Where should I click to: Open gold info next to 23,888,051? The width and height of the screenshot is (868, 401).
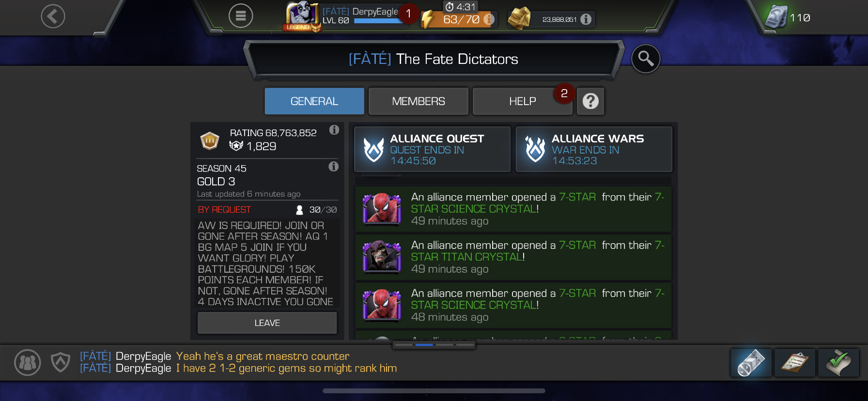pos(586,19)
